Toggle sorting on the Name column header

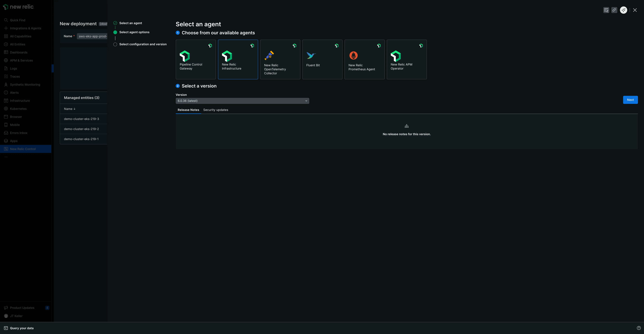coord(70,109)
